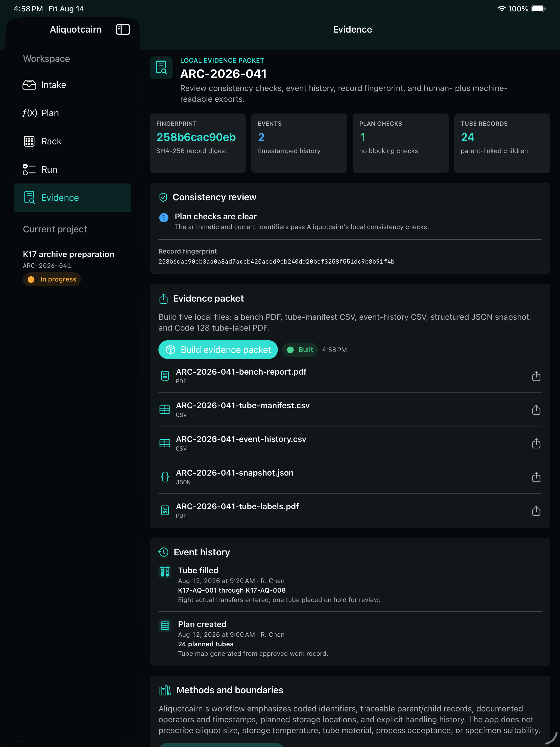Click the f(x) Plan icon
This screenshot has width=560, height=747.
[30, 113]
